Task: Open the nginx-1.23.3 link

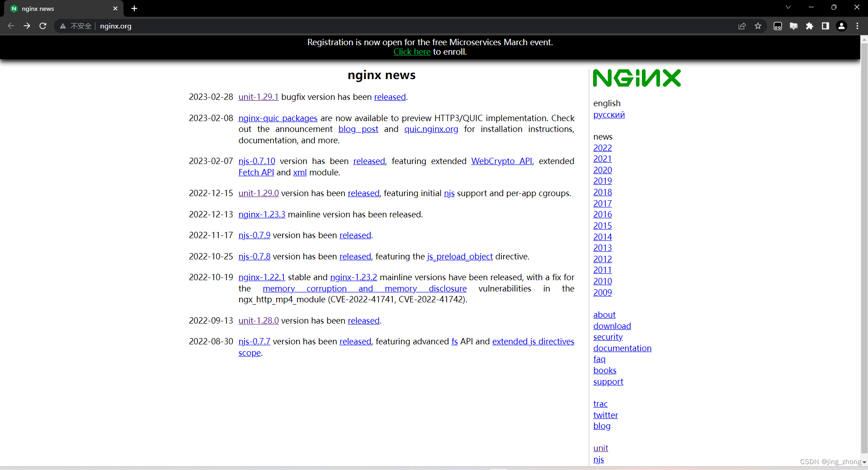Action: coord(262,215)
